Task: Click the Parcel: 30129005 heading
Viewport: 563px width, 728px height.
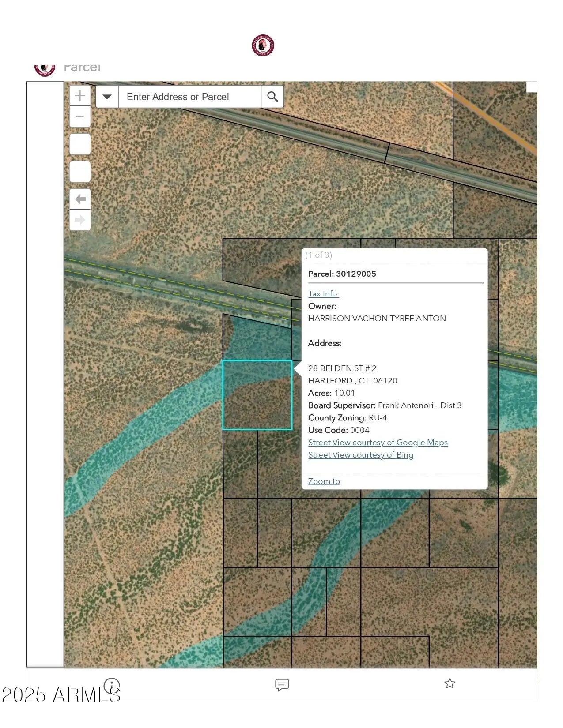Action: tap(342, 274)
